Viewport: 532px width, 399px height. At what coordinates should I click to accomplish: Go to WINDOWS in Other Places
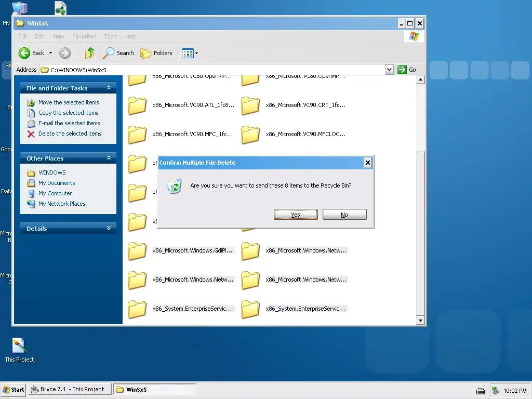point(52,172)
